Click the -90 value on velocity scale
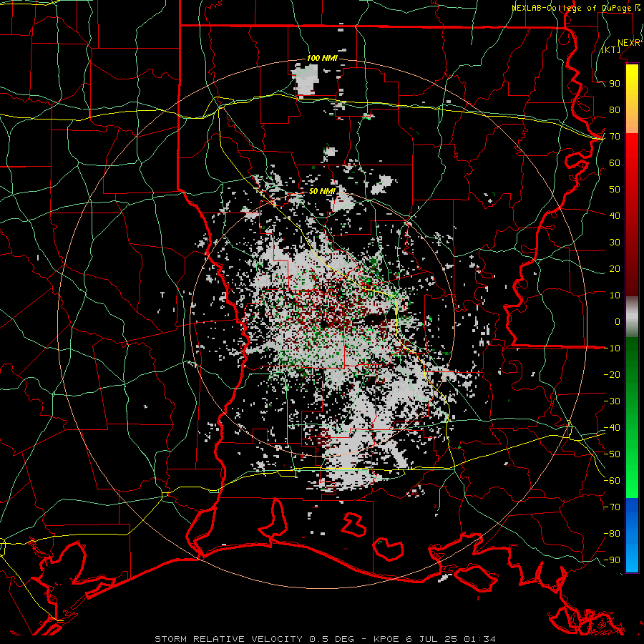Screen dimensions: 644x644 click(x=612, y=560)
